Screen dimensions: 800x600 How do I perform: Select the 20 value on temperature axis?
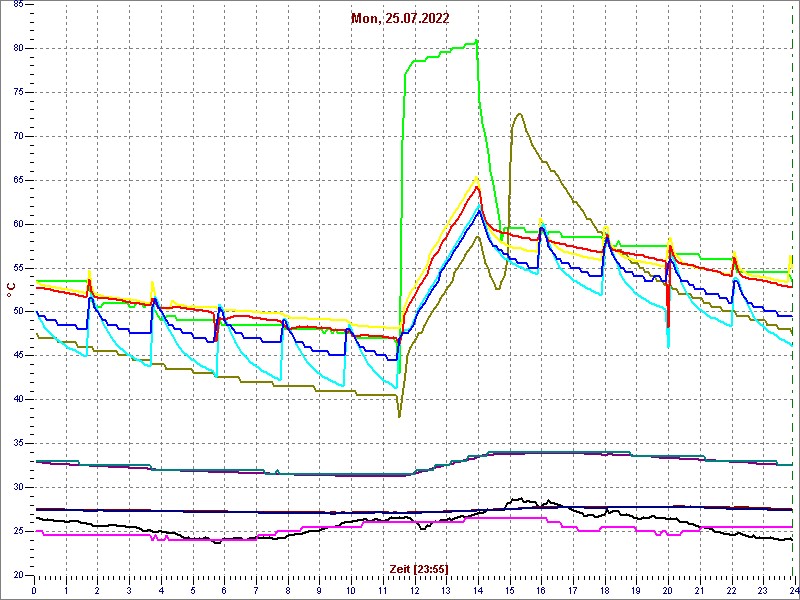[x=16, y=575]
